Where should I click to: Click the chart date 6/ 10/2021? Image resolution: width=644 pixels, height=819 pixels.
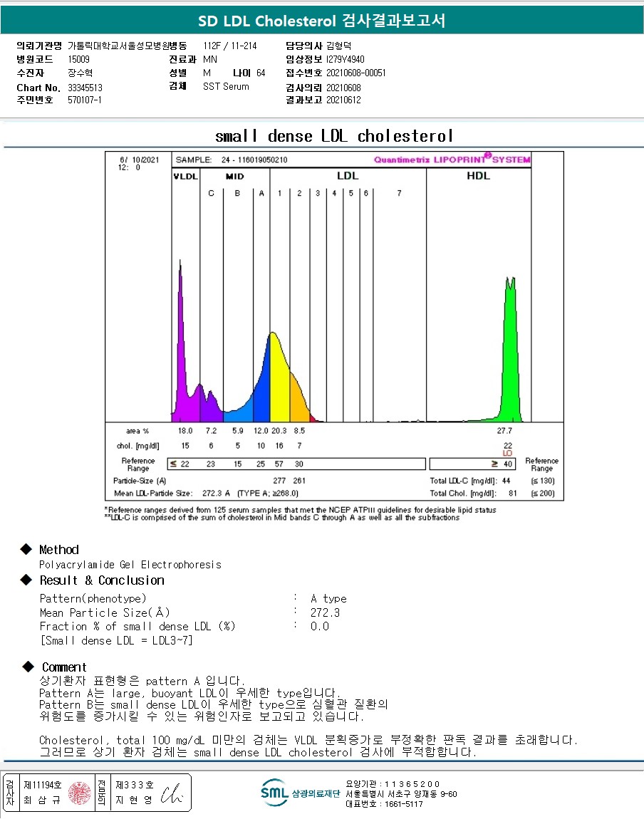[139, 160]
